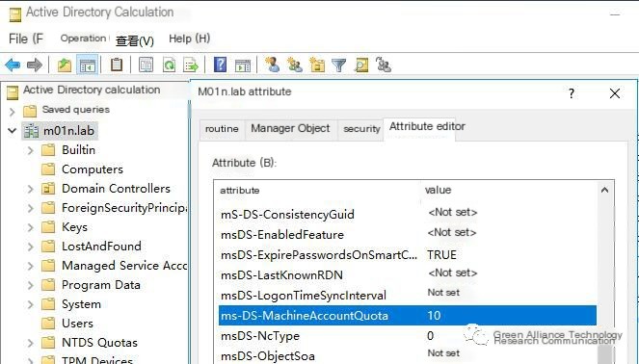Click the Domain Controllers folder icon
This screenshot has width=639, height=364.
pyautogui.click(x=48, y=189)
